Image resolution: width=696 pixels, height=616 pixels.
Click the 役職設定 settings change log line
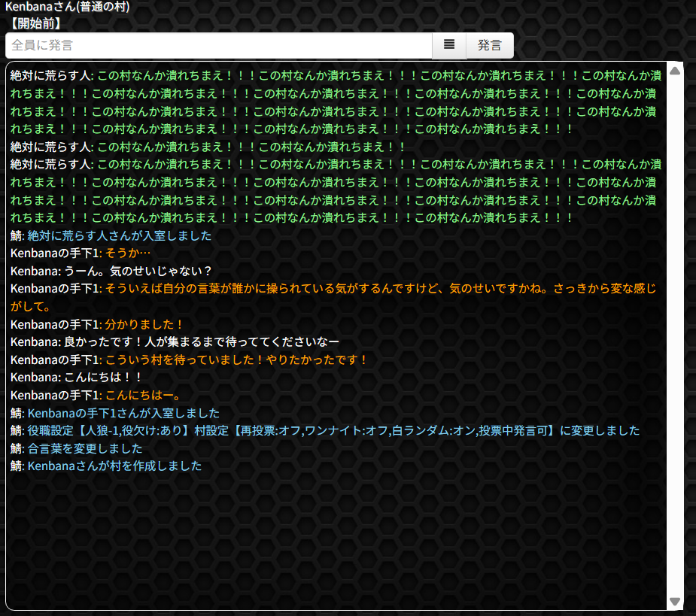coord(333,430)
